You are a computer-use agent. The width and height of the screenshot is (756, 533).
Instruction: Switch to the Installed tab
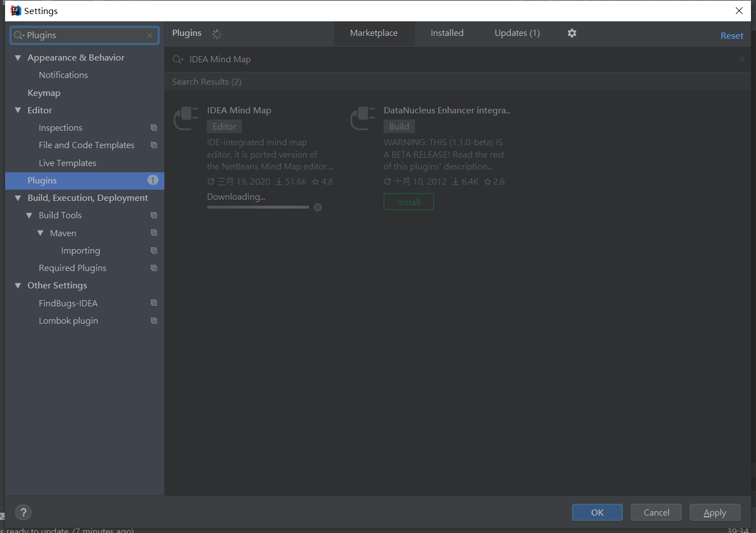(x=447, y=33)
